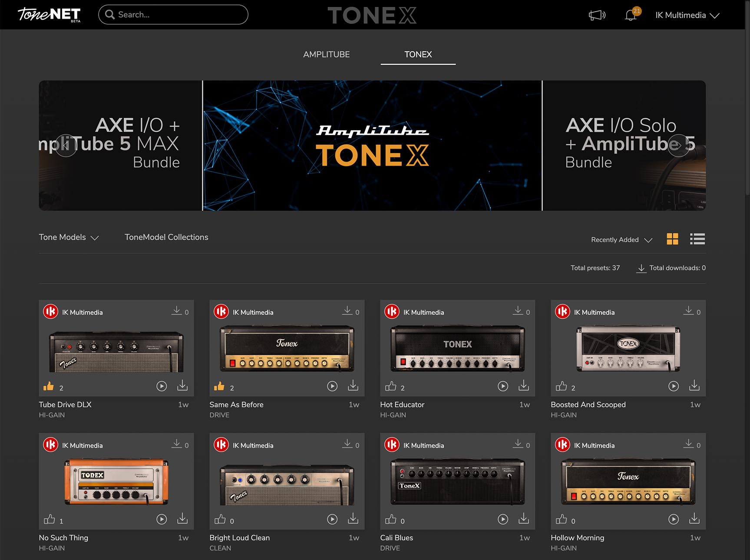Open the search field magnifier icon
The image size is (750, 560).
(x=109, y=14)
